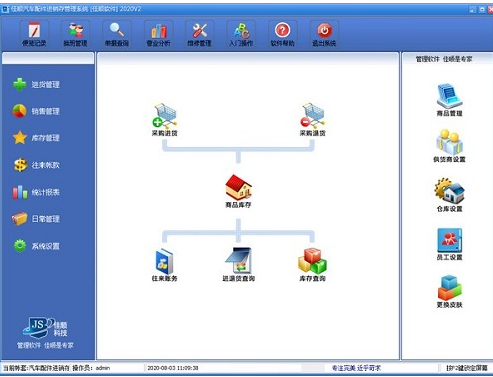The image size is (493, 377).
Task: Open 往来账务 blue book icon
Action: (164, 261)
